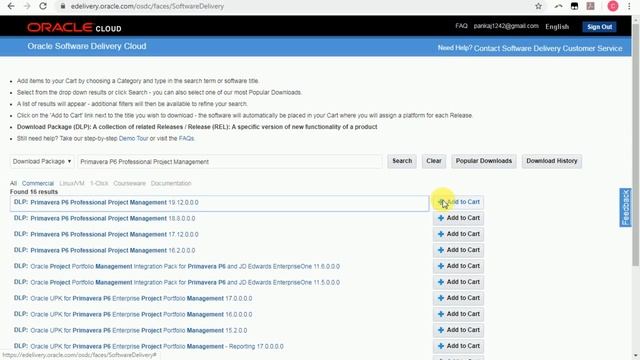The width and height of the screenshot is (640, 360).
Task: Click the Oracle Software Delivery Cloud title
Action: pyautogui.click(x=87, y=46)
